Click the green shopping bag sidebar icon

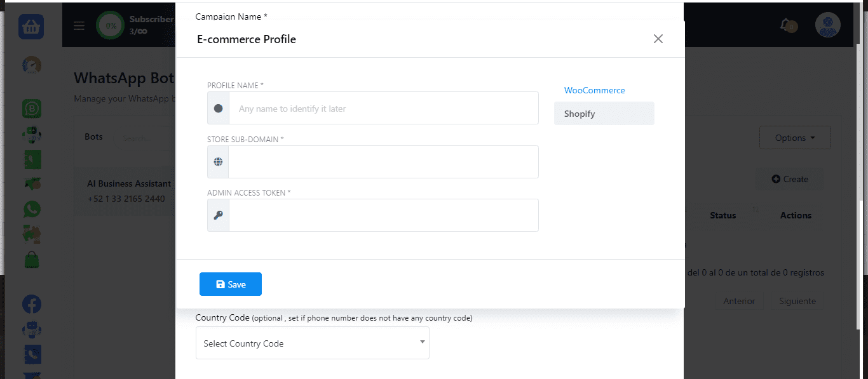(x=31, y=259)
